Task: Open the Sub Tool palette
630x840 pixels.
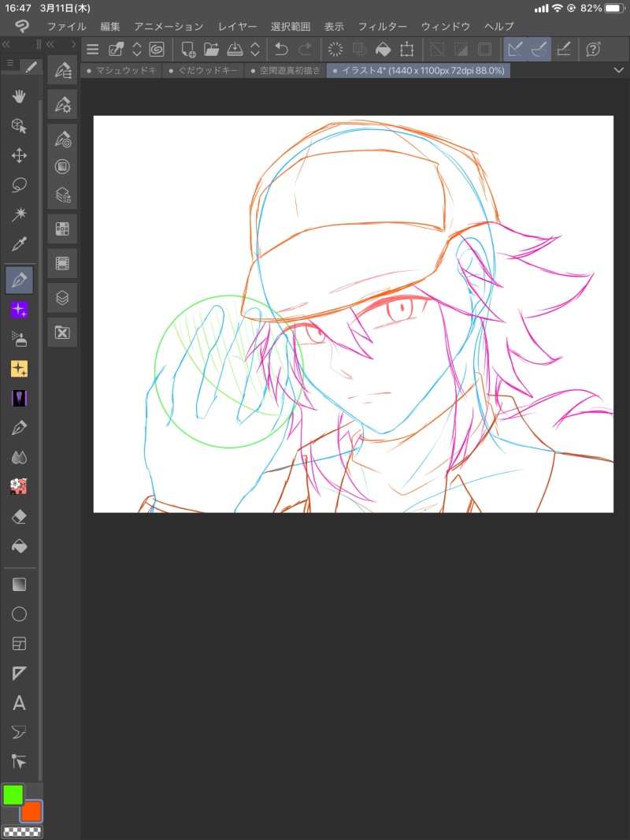Action: point(63,70)
